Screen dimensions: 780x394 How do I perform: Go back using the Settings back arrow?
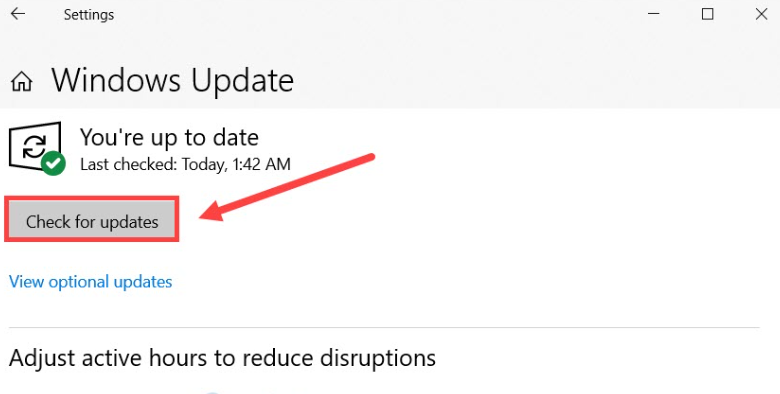click(x=18, y=14)
